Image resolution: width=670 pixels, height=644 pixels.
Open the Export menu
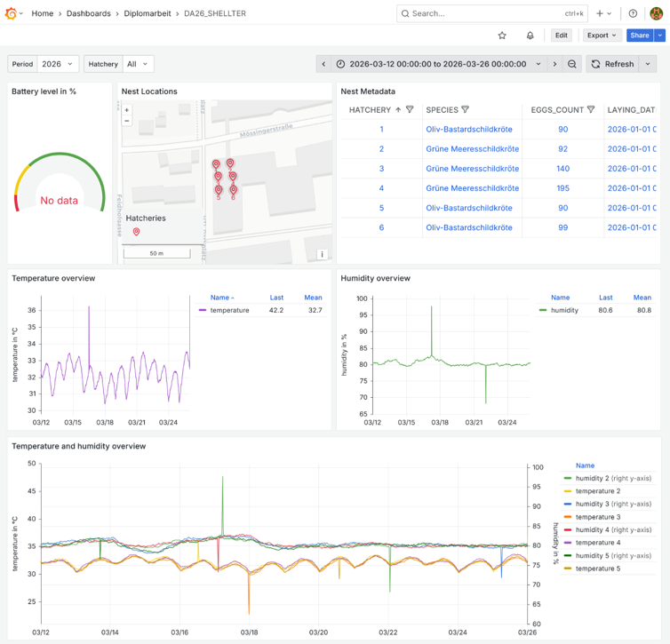[602, 36]
